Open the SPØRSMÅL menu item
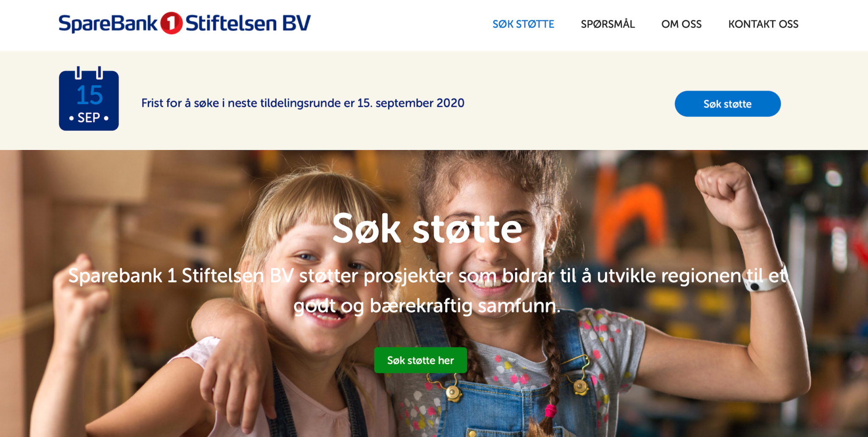Screen dimensions: 868x437 click(608, 24)
